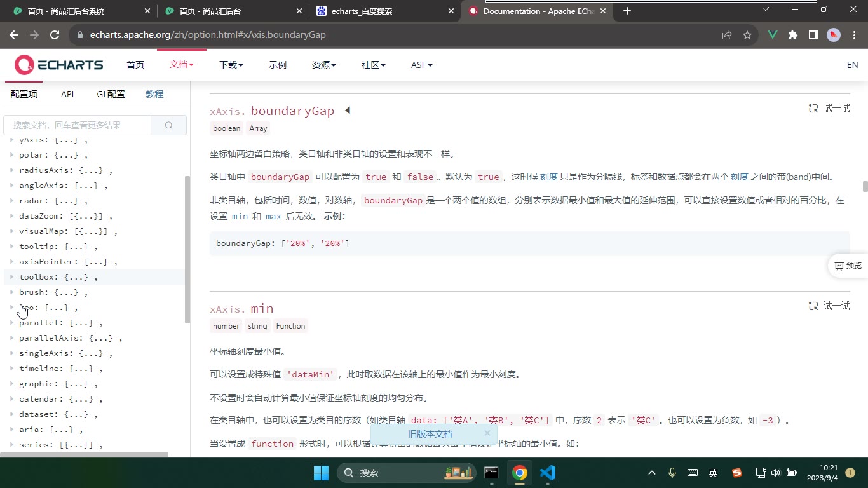
Task: Click the documentation search input field
Action: coord(78,125)
